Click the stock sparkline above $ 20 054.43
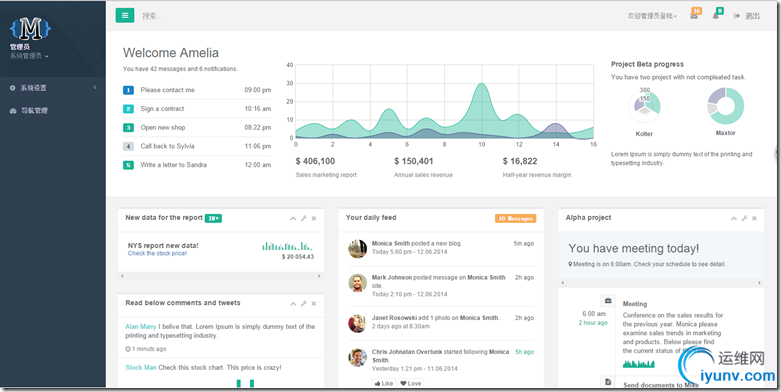Viewport: 781px width, 392px height. pos(287,246)
